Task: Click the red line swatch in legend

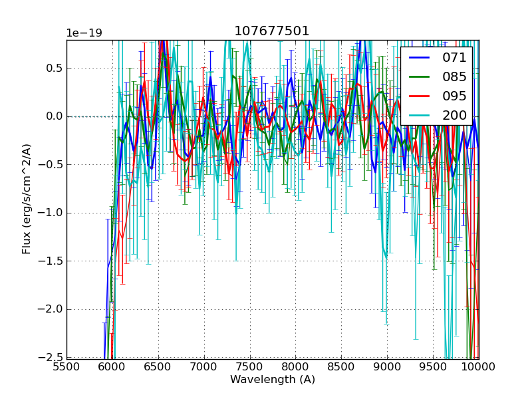Action: point(420,96)
